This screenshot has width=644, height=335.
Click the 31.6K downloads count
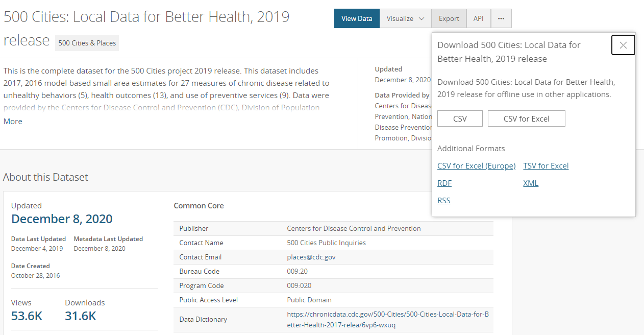coord(81,316)
